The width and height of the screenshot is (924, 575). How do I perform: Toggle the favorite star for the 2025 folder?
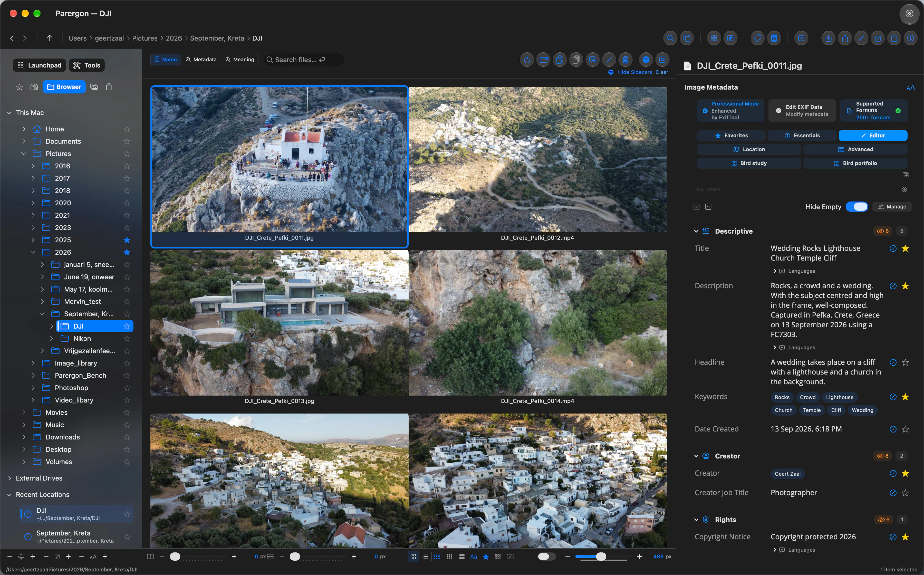click(127, 240)
